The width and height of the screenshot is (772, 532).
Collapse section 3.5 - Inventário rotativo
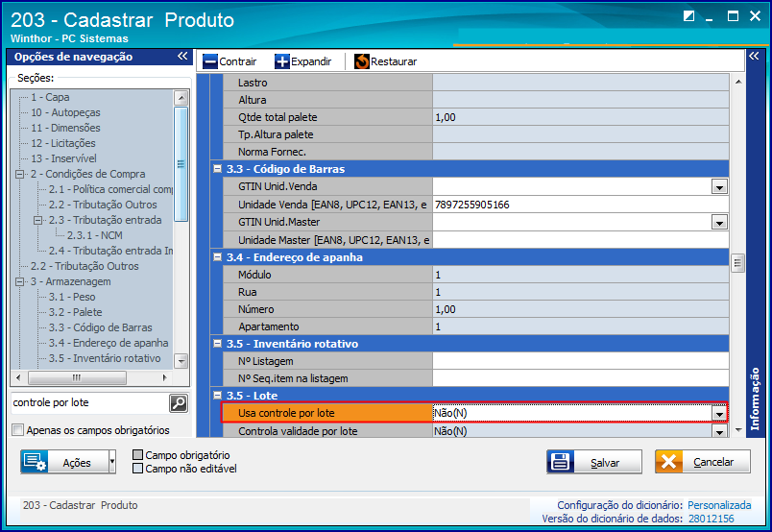pyautogui.click(x=217, y=344)
